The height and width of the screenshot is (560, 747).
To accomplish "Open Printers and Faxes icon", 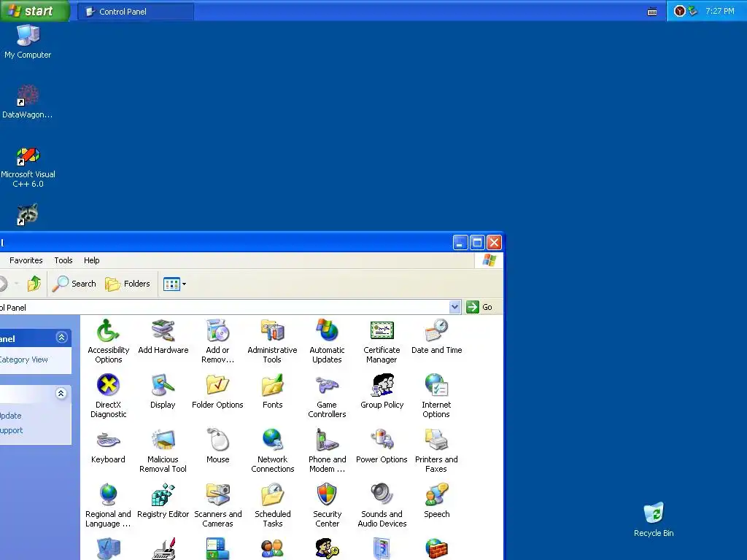I will coord(436,451).
